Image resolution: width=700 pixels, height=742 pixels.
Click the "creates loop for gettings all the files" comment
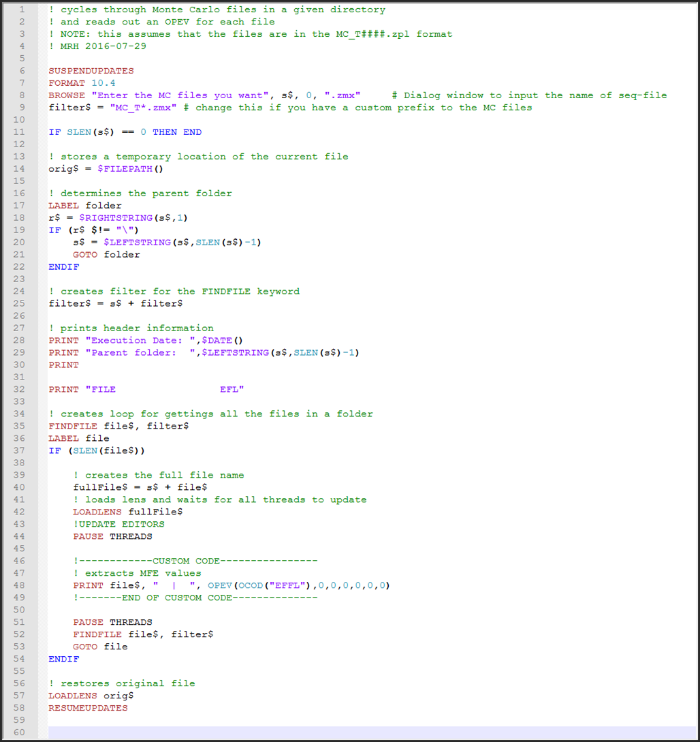211,414
